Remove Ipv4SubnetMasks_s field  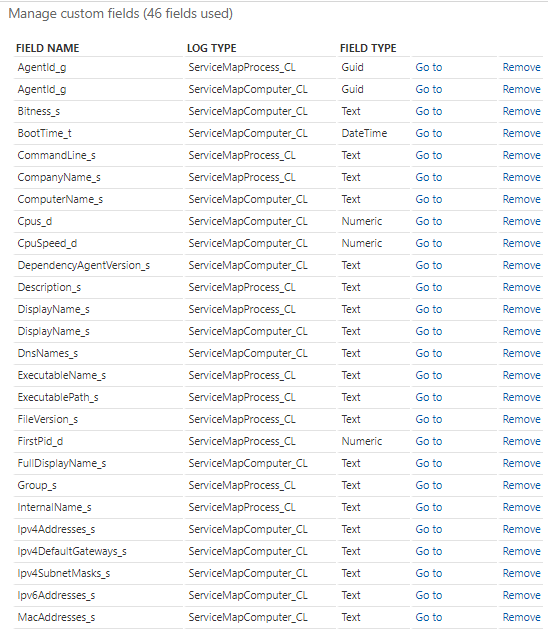[x=521, y=573]
